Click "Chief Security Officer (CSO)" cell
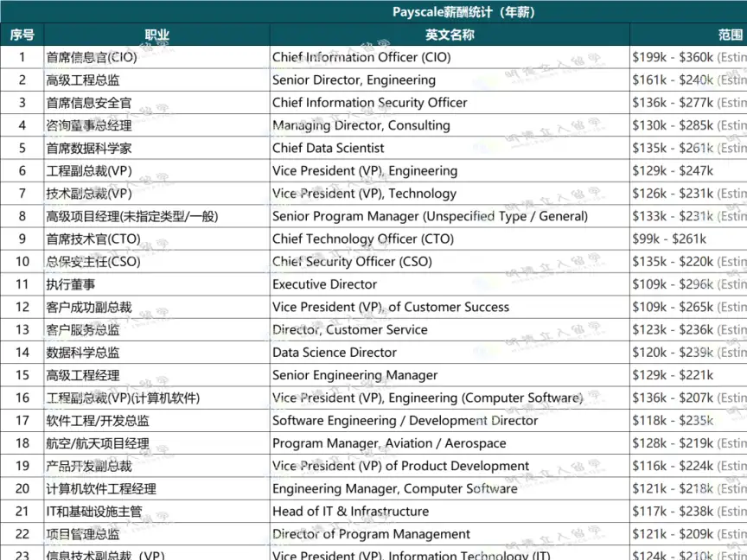 point(450,262)
